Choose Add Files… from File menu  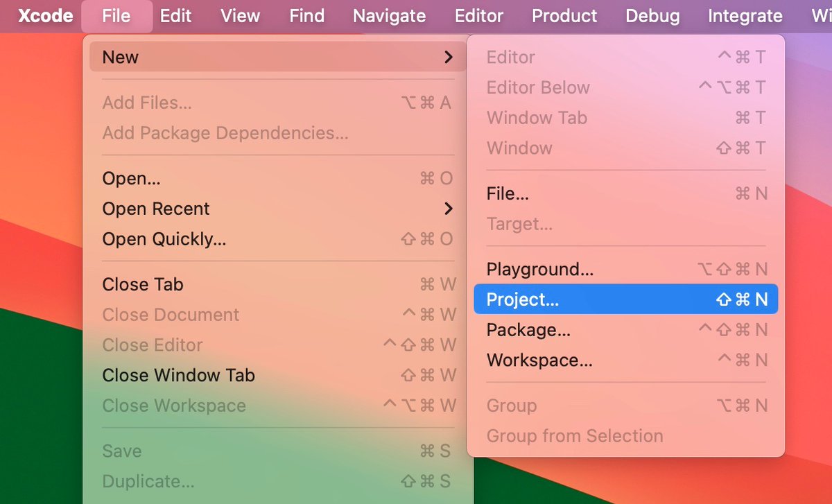point(277,103)
